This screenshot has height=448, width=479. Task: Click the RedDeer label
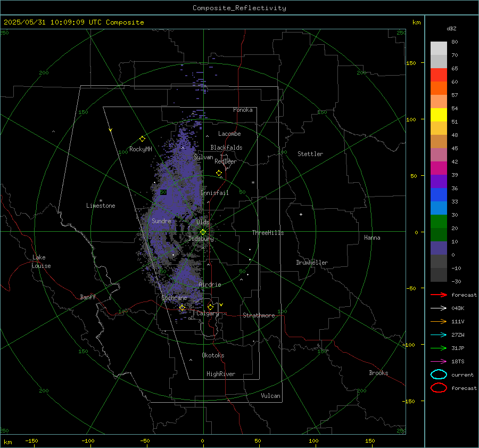[226, 161]
